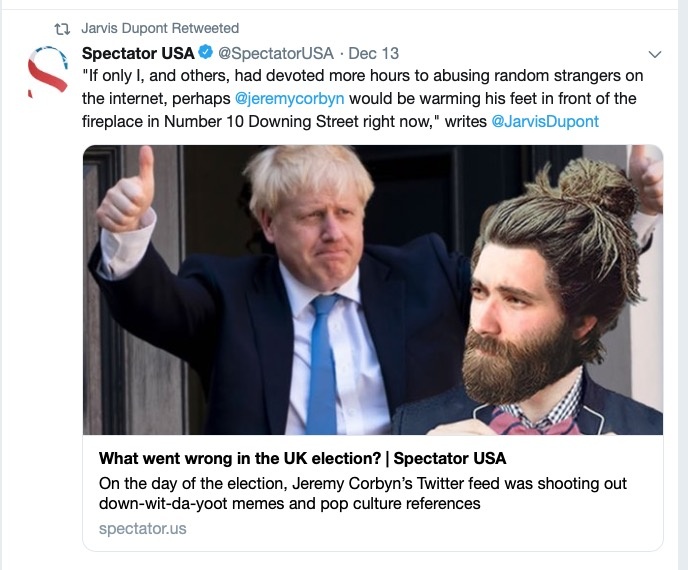Open the @SpectatorUSA handle
The width and height of the screenshot is (688, 570).
pos(276,54)
